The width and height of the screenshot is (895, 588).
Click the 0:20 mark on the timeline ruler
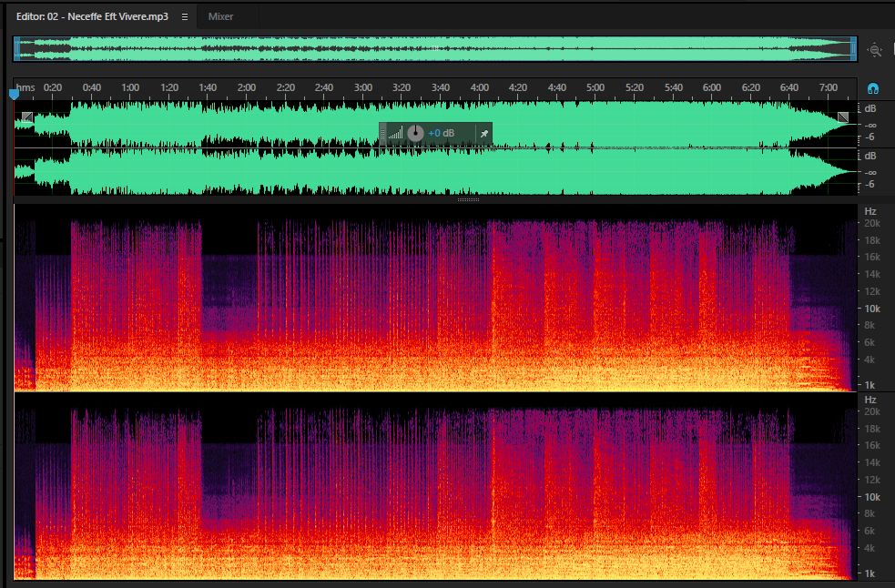(x=53, y=87)
